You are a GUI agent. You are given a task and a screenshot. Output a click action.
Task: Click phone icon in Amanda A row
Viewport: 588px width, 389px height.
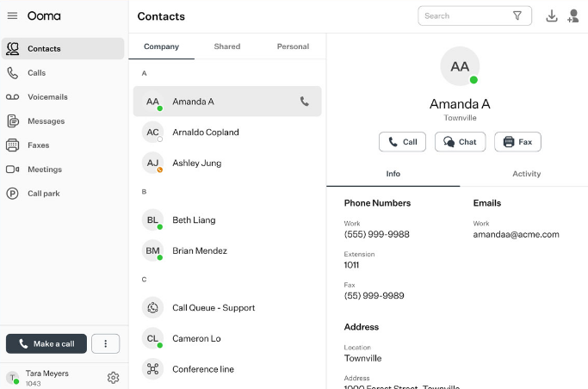(x=304, y=102)
